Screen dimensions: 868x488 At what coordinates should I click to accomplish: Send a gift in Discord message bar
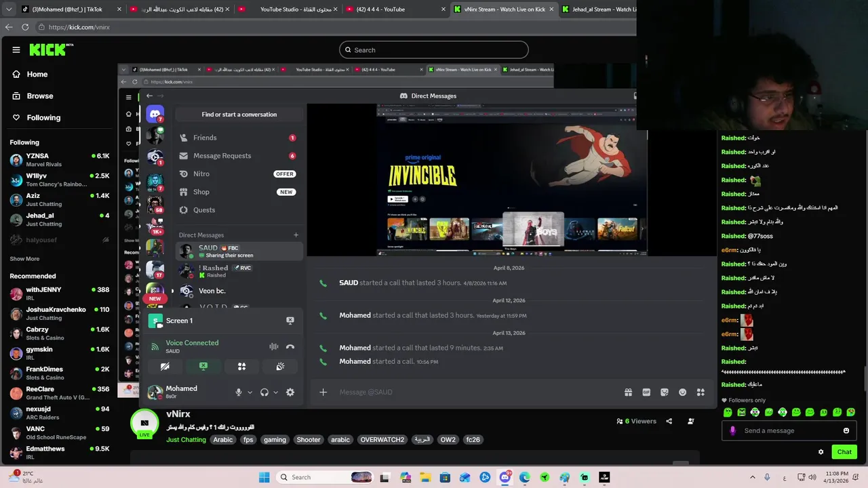pos(628,392)
